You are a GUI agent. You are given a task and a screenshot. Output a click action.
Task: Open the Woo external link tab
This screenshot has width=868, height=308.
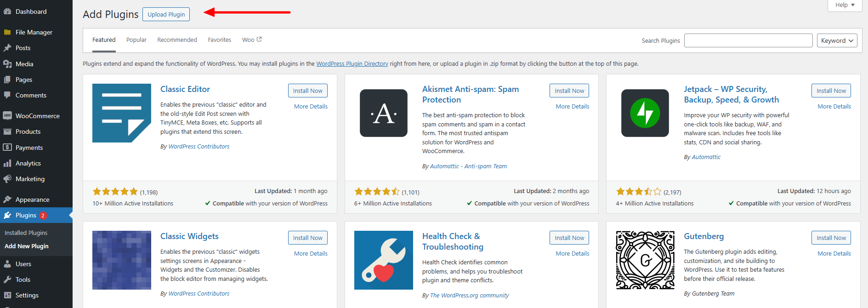click(251, 40)
